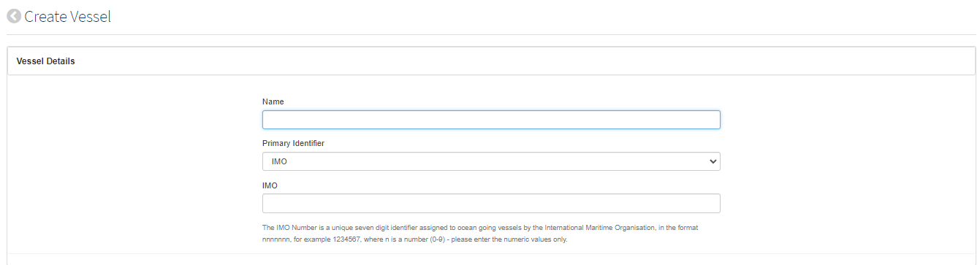
Task: Click the word Vessel in the page title
Action: point(91,16)
